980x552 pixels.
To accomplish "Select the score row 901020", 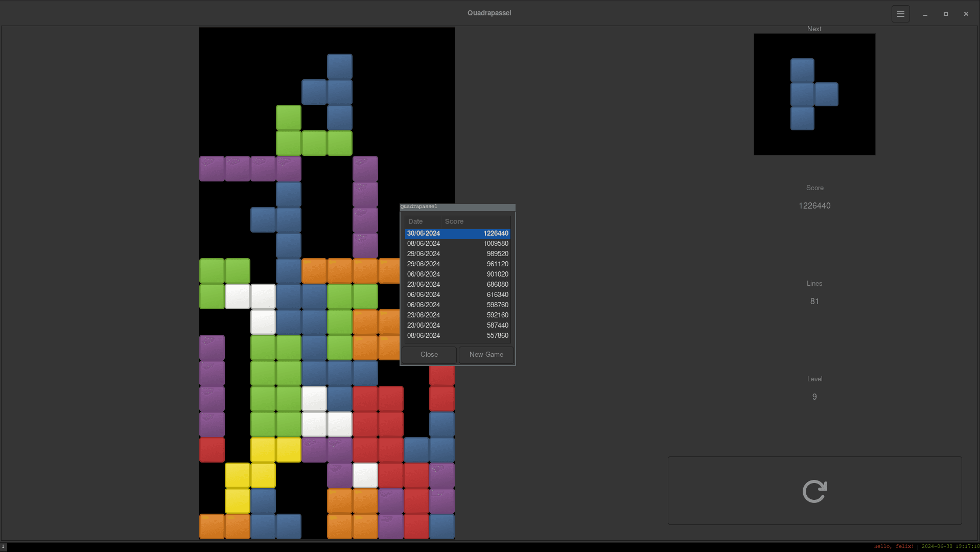I will click(458, 274).
